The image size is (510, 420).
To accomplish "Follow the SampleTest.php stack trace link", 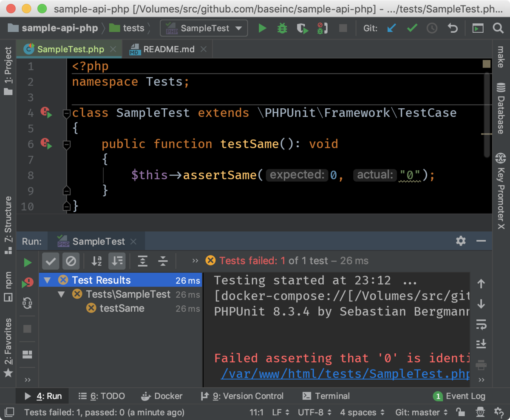I will [x=346, y=374].
